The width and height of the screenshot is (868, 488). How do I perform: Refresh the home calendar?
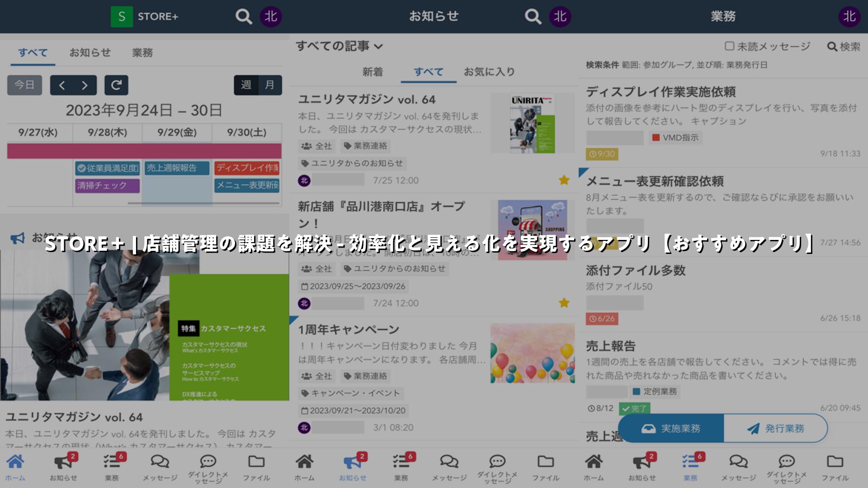[116, 85]
